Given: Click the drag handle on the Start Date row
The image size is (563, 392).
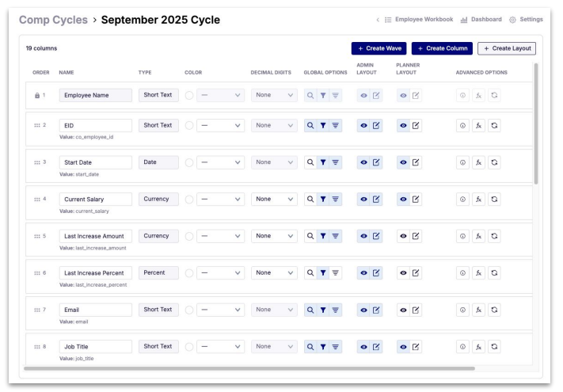Looking at the screenshot, I should click(37, 162).
